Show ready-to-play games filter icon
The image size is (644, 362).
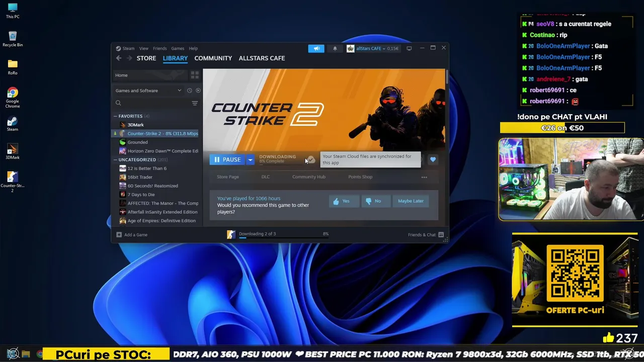[x=198, y=90]
